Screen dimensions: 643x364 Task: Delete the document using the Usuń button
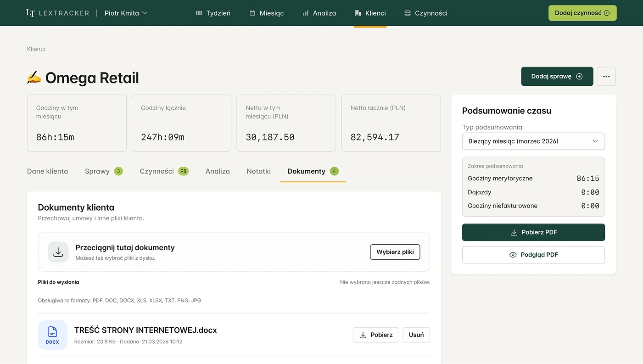[416, 335]
